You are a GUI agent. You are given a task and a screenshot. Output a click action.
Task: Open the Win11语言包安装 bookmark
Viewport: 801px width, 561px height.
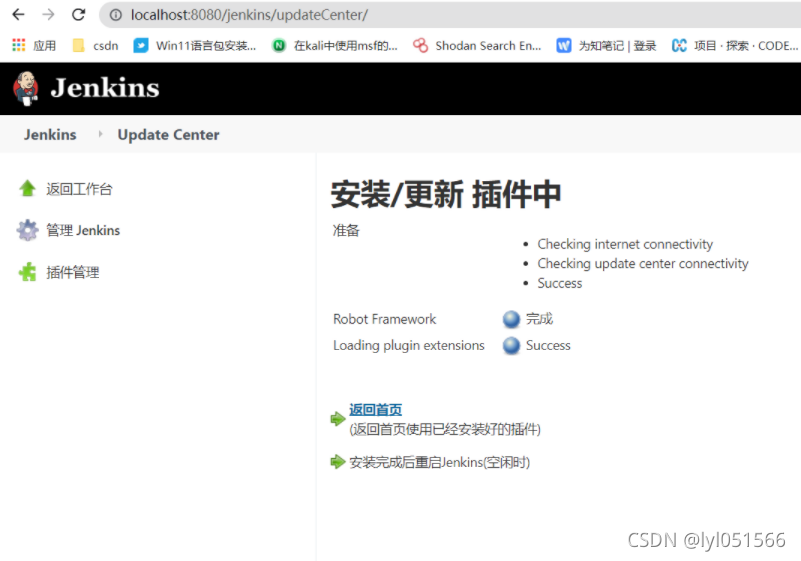click(195, 45)
